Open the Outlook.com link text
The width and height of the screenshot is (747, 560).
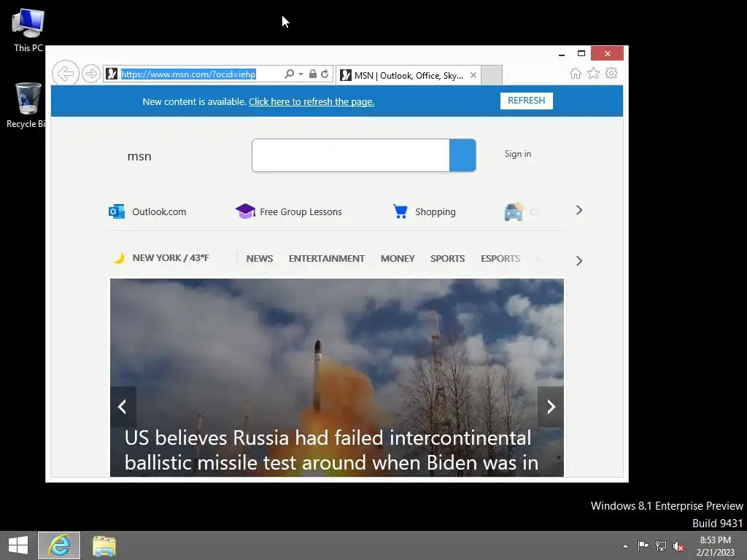click(159, 212)
